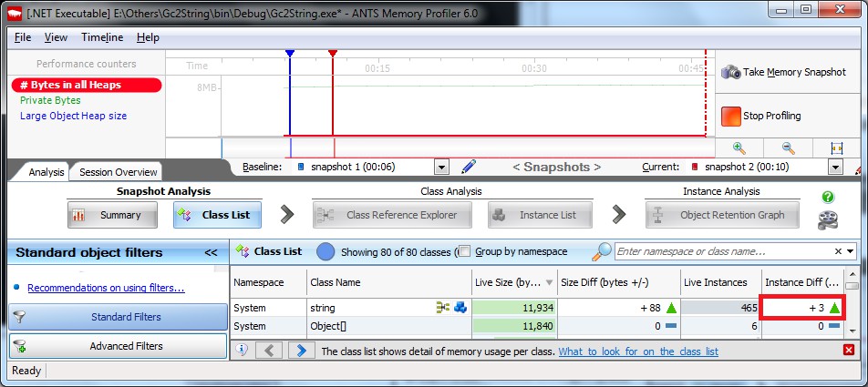Click the 11,934 live size cell
The height and width of the screenshot is (387, 868).
514,308
